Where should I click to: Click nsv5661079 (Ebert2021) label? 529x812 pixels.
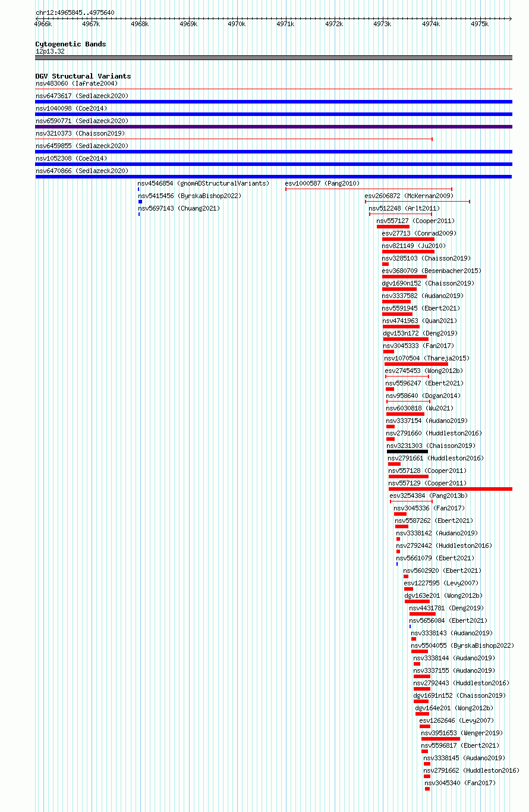435,558
